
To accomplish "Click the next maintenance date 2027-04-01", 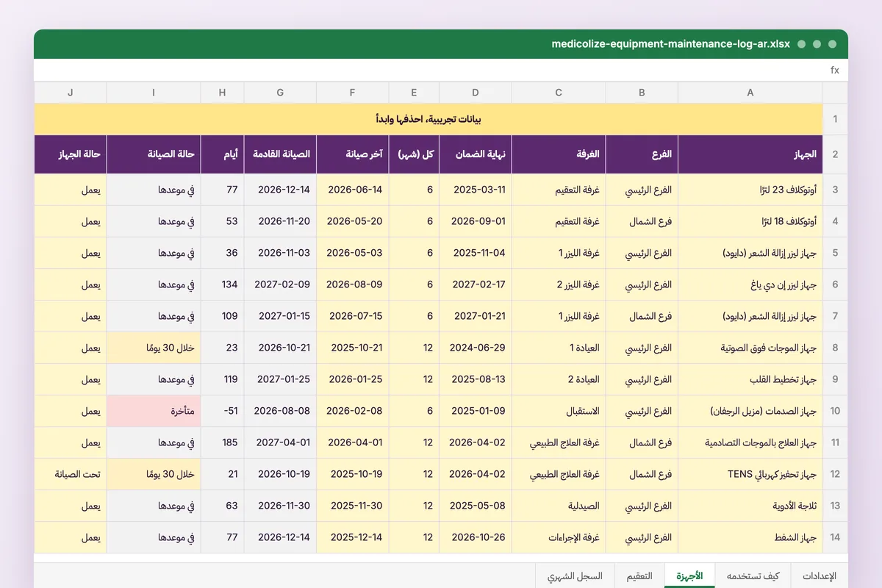I will coord(280,442).
